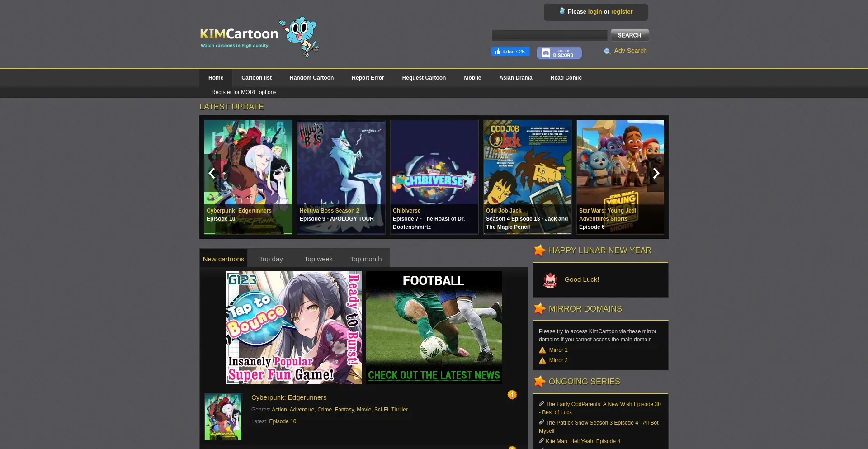Open Cyberpunk: Edgerunners title link in list

[x=289, y=397]
